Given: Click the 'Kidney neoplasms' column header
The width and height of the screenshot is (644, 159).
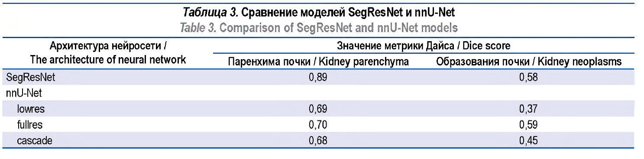Looking at the screenshot, I should 529,62.
